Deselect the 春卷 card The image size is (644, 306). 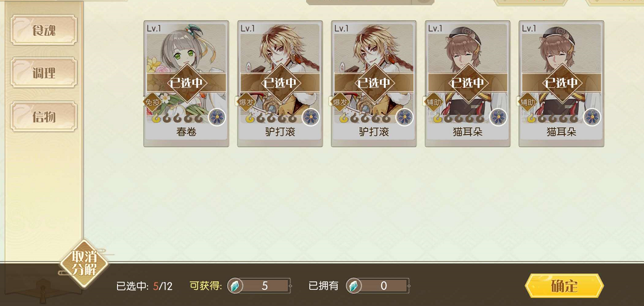click(x=186, y=84)
